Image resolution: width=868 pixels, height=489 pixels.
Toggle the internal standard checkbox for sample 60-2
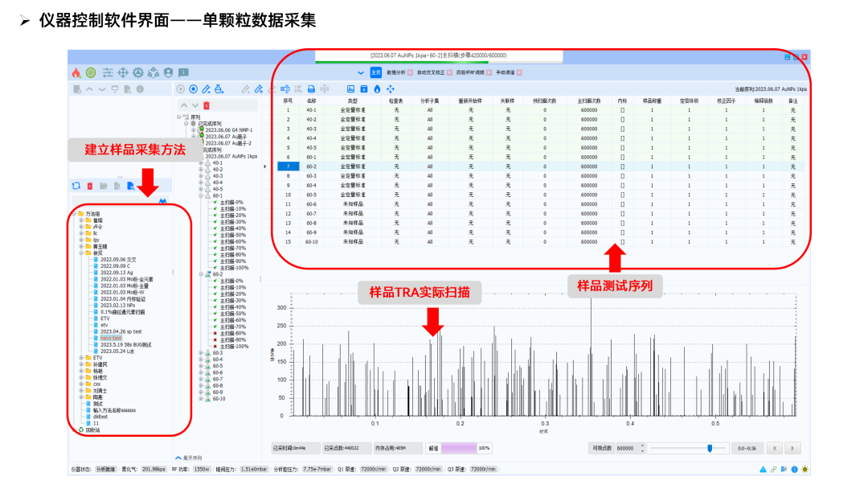pyautogui.click(x=622, y=166)
